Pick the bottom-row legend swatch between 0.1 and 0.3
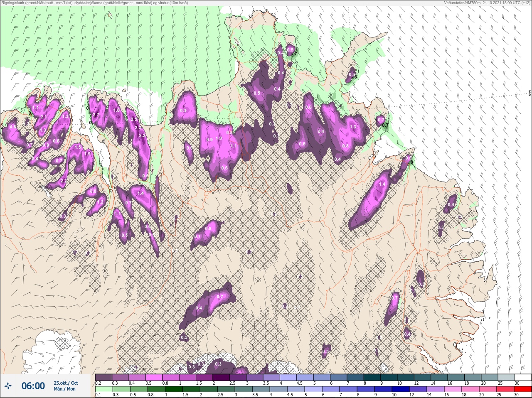Screen dimensions: 532x398 [103, 389]
